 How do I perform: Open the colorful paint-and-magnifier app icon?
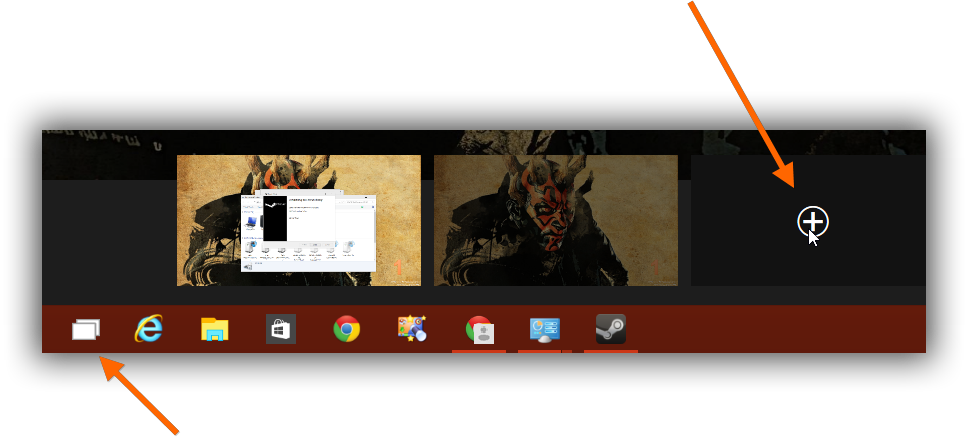click(412, 329)
